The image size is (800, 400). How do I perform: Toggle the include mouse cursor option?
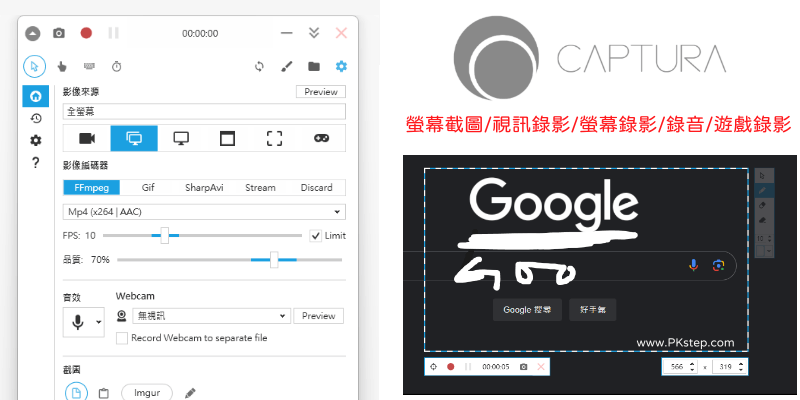pos(34,66)
